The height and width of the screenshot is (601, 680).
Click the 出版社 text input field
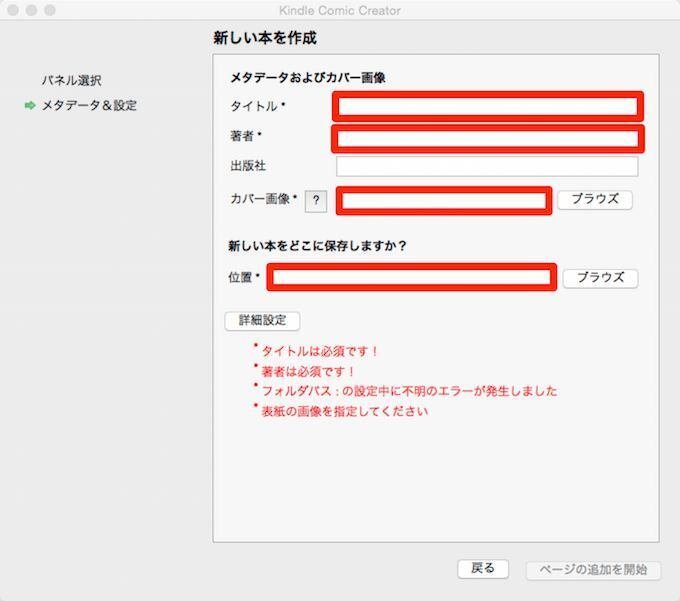point(487,167)
